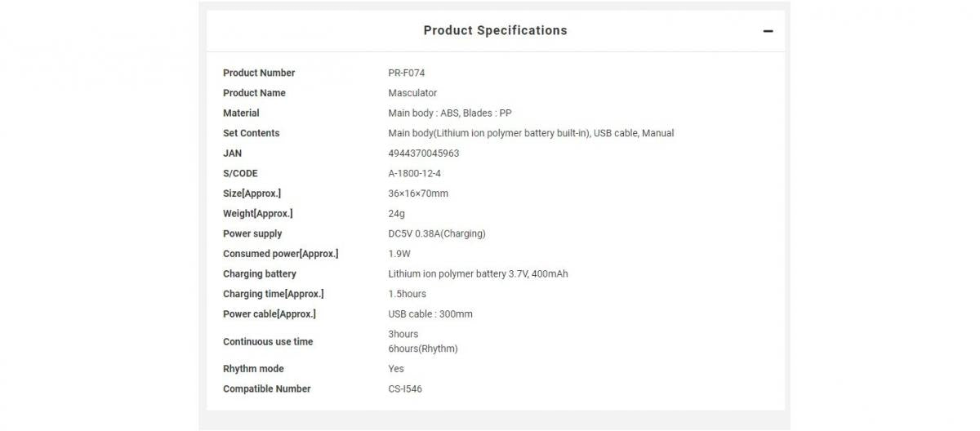Click the Product Specifications heading
Image resolution: width=980 pixels, height=431 pixels.
pyautogui.click(x=495, y=30)
